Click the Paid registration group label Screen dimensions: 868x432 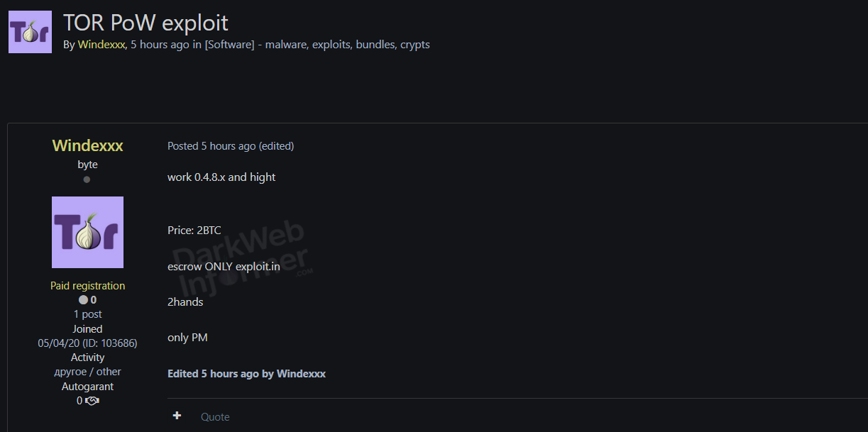[x=88, y=286]
